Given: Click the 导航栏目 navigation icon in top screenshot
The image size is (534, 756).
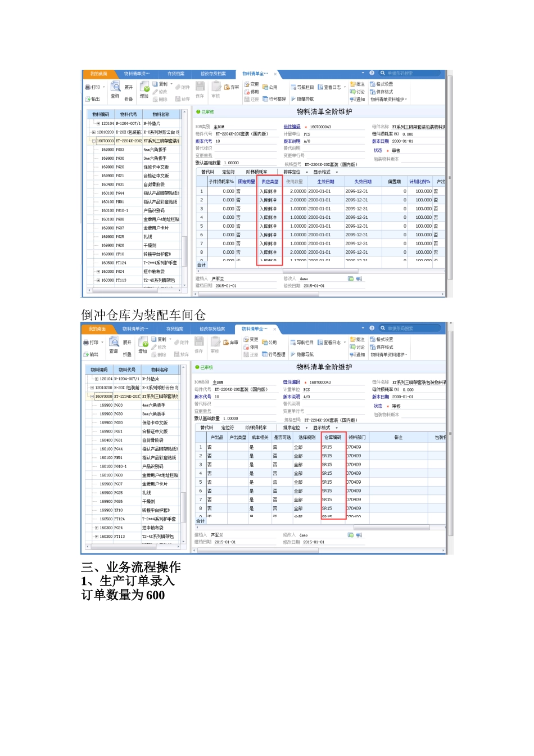Looking at the screenshot, I should point(293,87).
